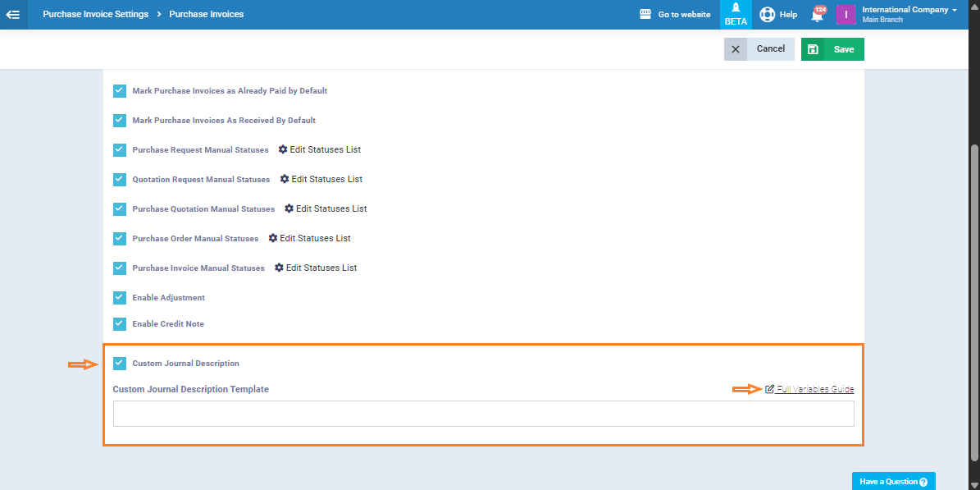Toggle the Enable Credit Note checkbox

click(120, 324)
